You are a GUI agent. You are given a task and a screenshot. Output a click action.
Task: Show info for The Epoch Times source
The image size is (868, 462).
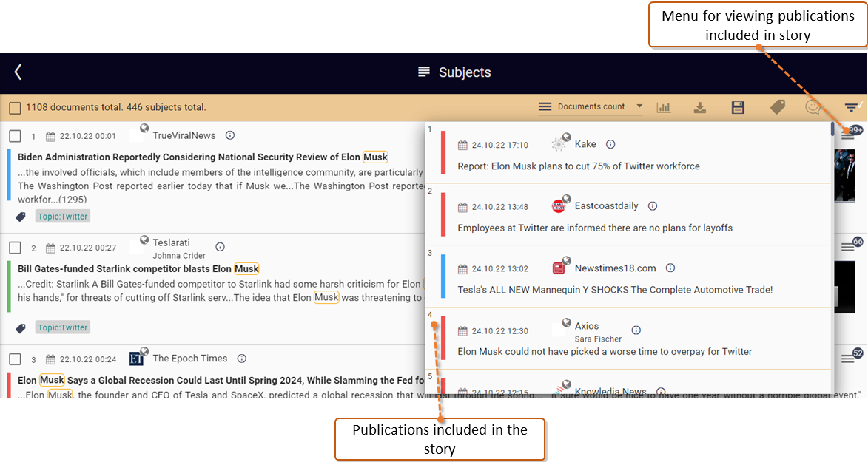point(242,359)
